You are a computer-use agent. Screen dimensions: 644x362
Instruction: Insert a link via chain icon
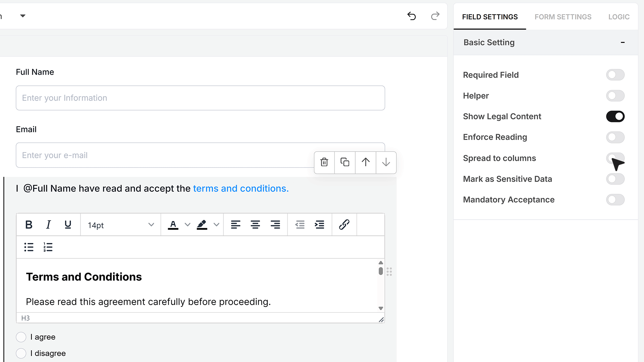(344, 225)
